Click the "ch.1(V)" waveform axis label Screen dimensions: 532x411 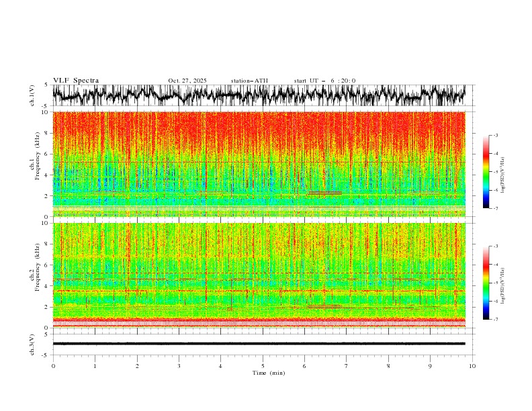(32, 95)
